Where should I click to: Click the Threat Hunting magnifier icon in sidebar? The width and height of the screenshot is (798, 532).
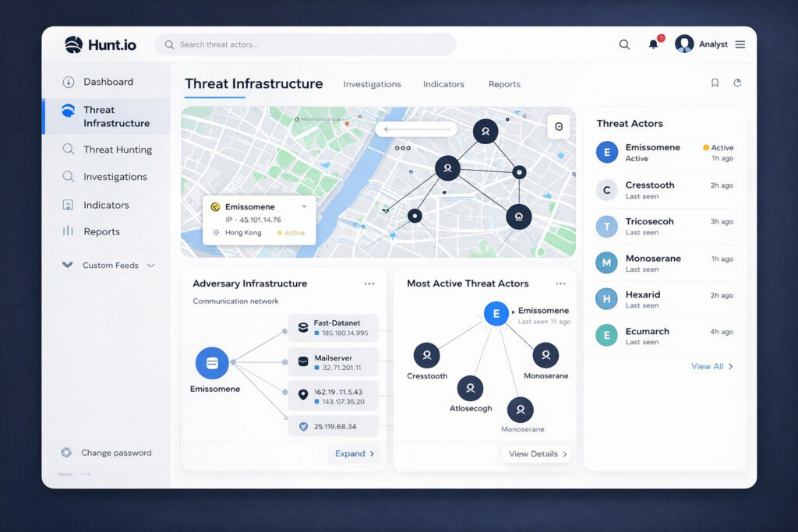click(69, 149)
